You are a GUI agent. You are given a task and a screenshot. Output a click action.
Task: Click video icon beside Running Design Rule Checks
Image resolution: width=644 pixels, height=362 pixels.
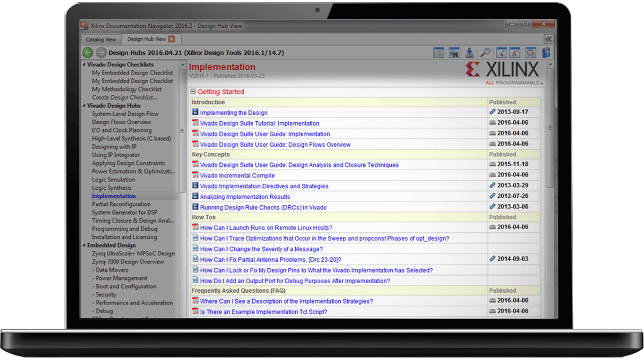point(195,207)
